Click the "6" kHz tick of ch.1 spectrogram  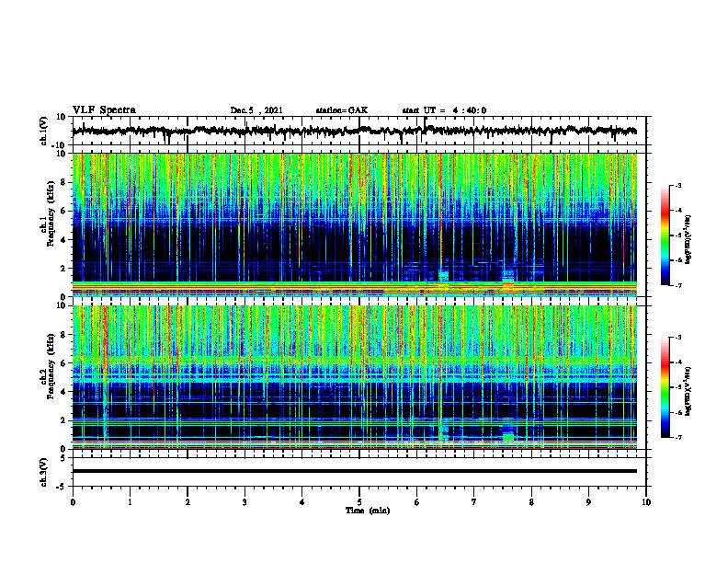64,211
